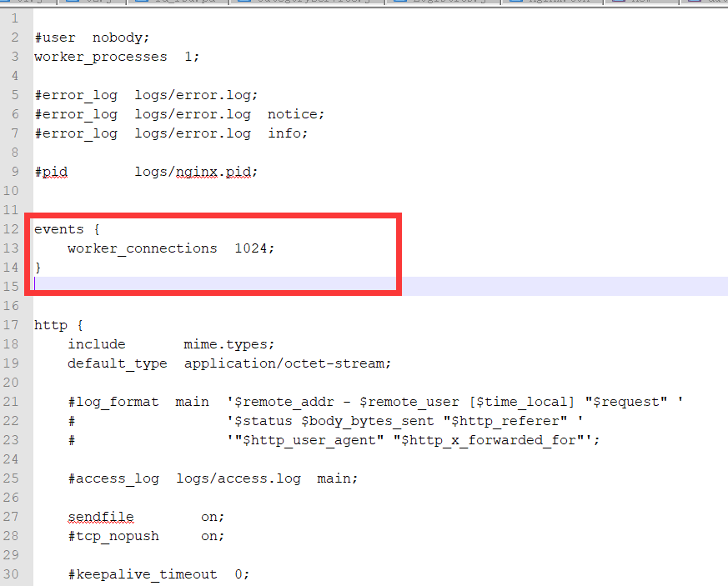728x586 pixels.
Task: Click '$http_user_agent' on line 23
Action: (309, 440)
